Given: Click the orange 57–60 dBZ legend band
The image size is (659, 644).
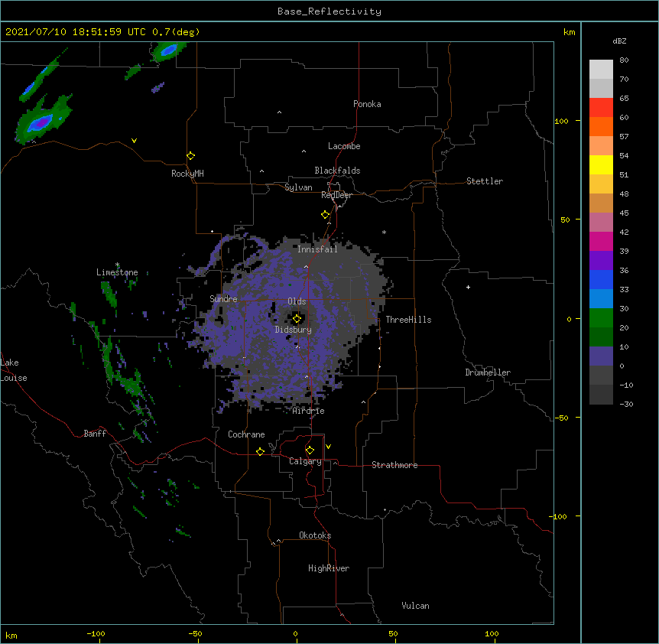Looking at the screenshot, I should (x=601, y=126).
